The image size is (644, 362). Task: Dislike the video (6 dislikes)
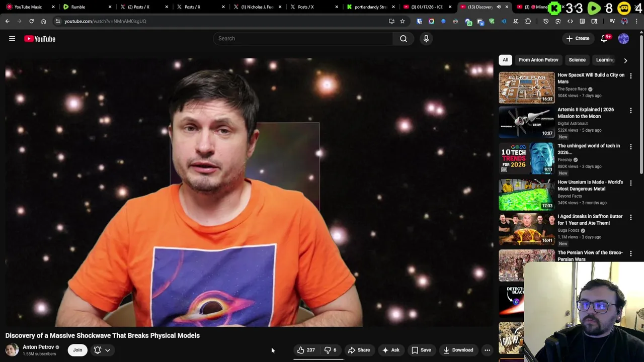(331, 350)
